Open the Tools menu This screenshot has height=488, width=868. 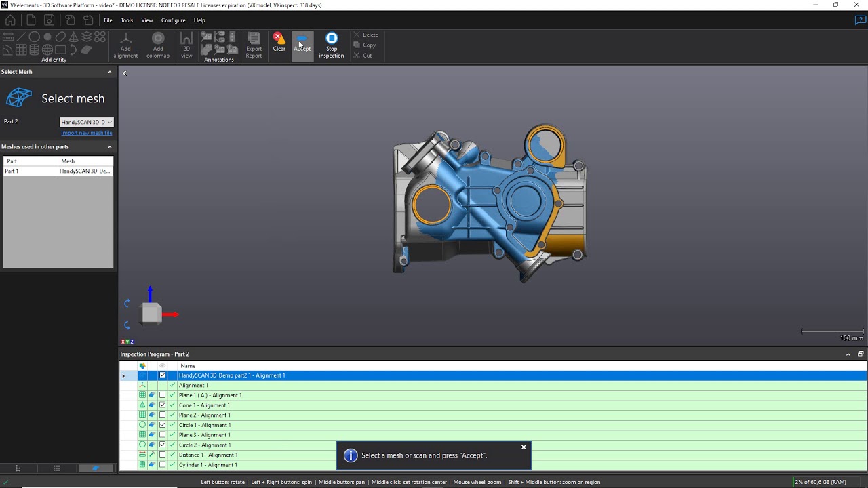pyautogui.click(x=126, y=20)
